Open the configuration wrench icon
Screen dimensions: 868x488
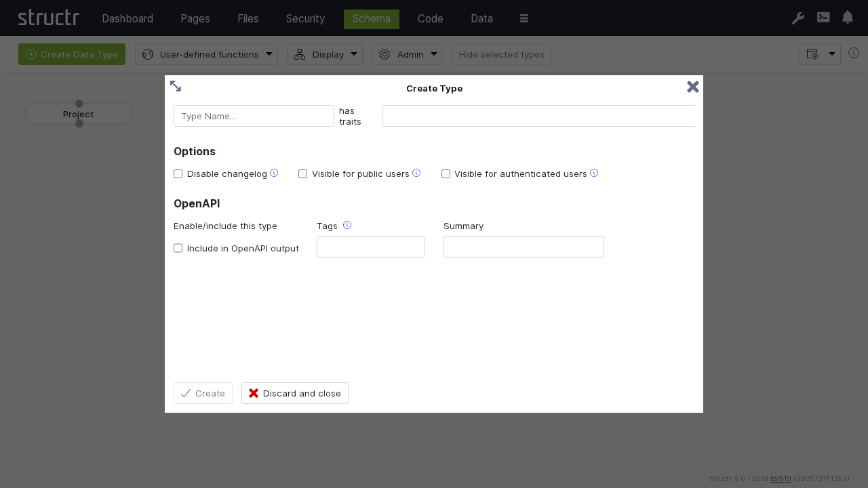798,18
